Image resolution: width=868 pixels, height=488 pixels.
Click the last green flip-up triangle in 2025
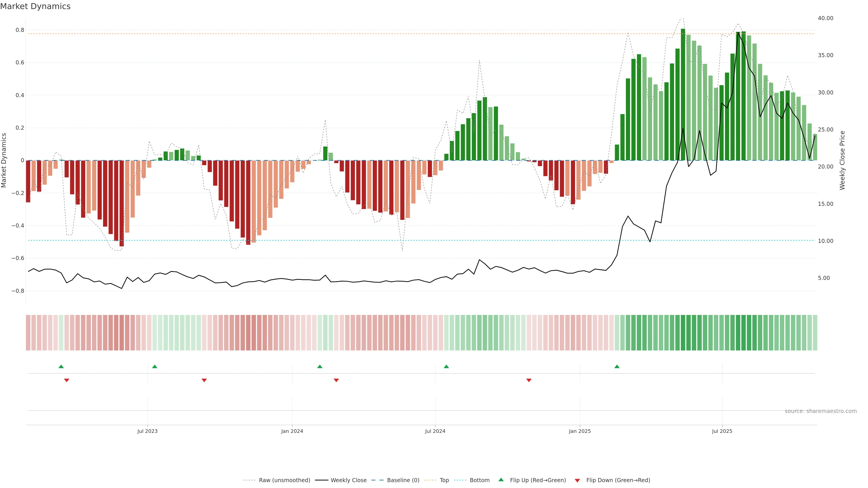coord(617,366)
